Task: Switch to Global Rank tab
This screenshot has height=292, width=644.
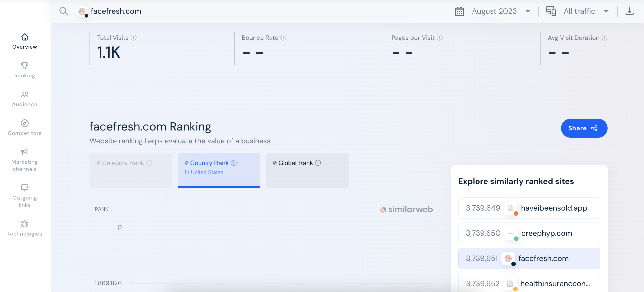Action: click(x=307, y=170)
